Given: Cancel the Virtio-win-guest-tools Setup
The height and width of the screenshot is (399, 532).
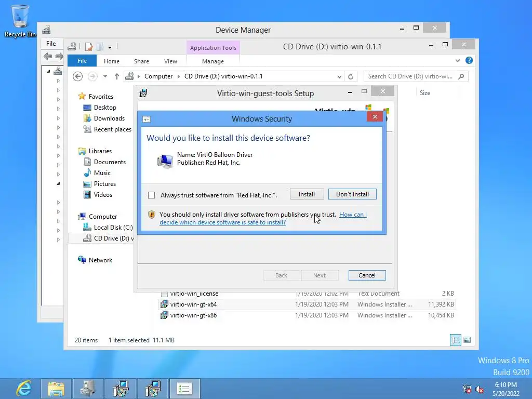Looking at the screenshot, I should (x=367, y=275).
